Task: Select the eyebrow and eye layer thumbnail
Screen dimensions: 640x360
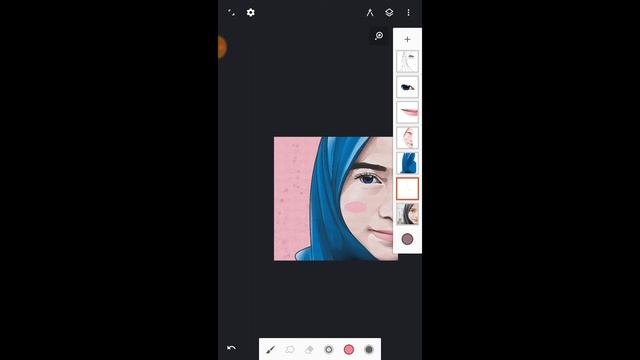Action: click(407, 87)
